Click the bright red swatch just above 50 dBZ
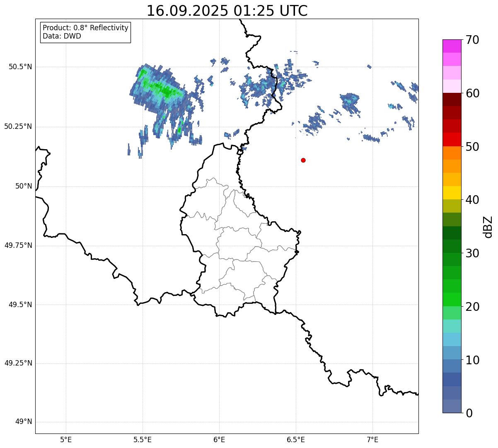498x448 pixels. (452, 139)
